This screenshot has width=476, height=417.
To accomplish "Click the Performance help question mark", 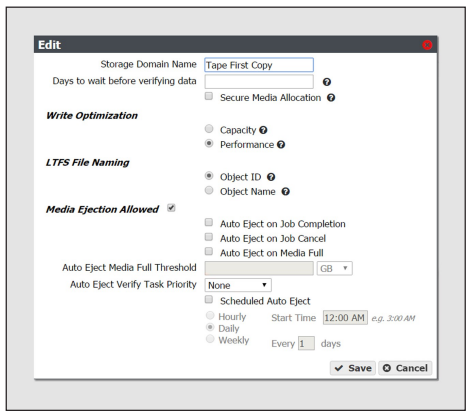I will [281, 145].
